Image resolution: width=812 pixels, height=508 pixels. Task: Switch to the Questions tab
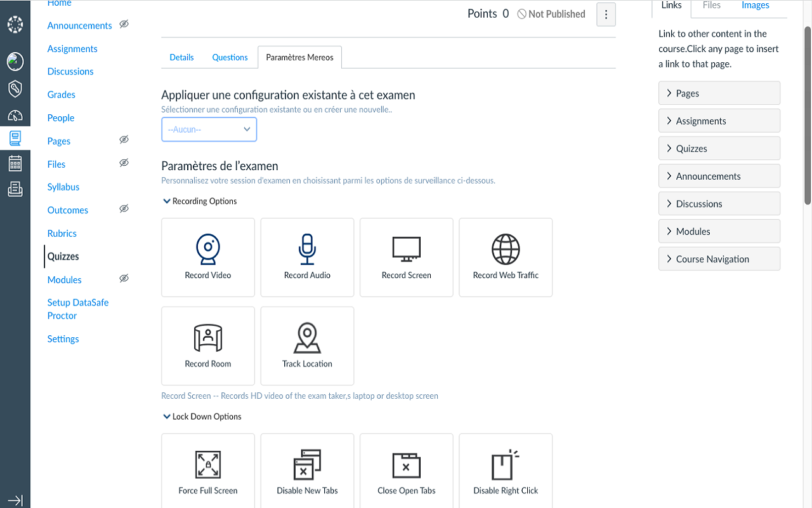click(x=230, y=57)
